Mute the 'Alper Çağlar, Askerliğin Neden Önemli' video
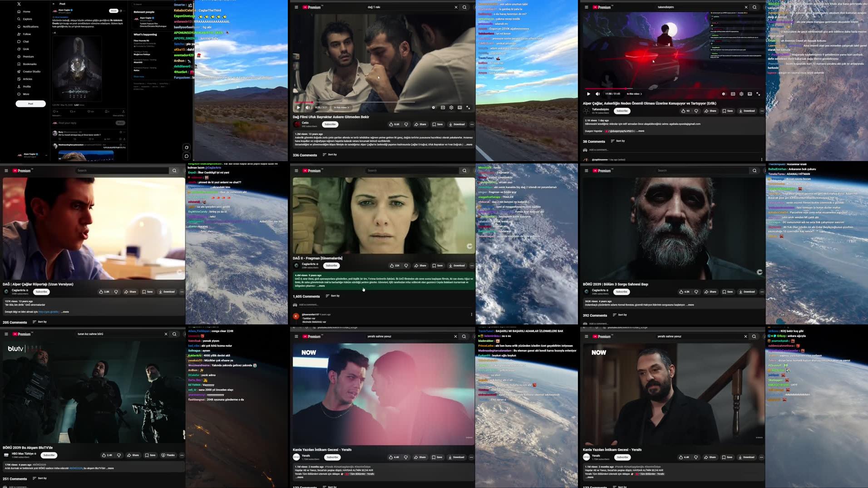868x488 pixels. coord(597,94)
